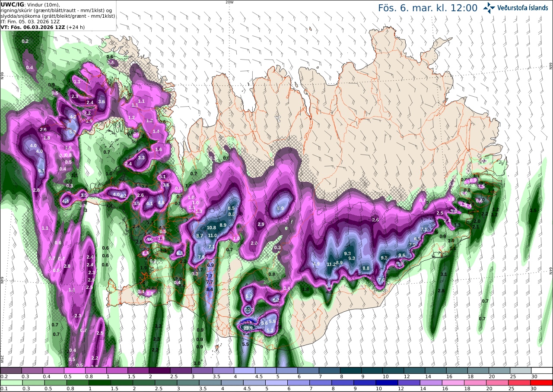The width and height of the screenshot is (553, 392).
Task: Select snow legend swatch starting at 0.2
Action: coord(11,370)
